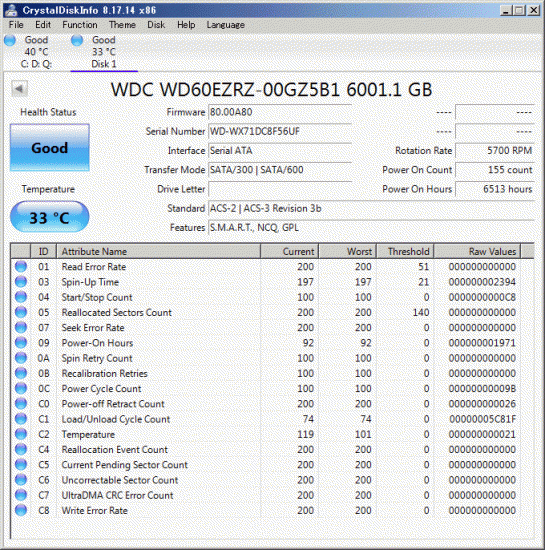This screenshot has height=550, width=545.
Task: Click raw value 0000000000C8
Action: pyautogui.click(x=482, y=297)
